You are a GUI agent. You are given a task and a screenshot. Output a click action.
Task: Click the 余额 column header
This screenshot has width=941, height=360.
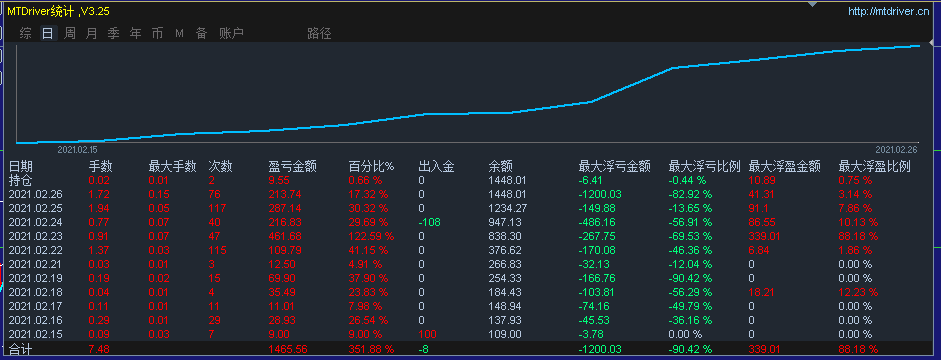(501, 166)
